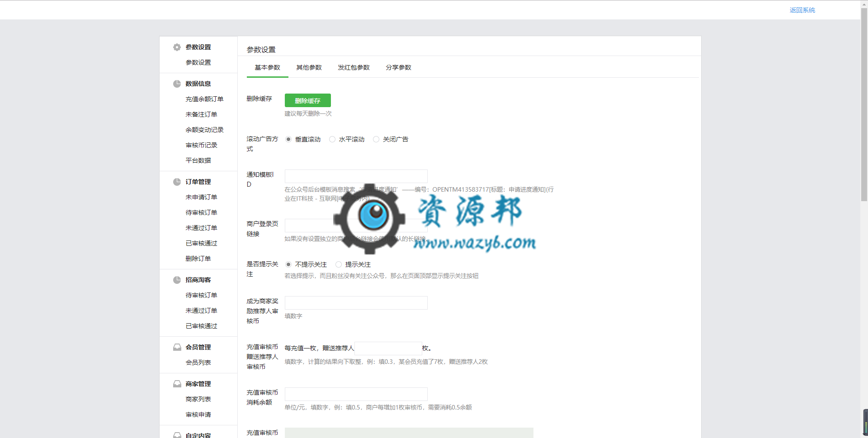
Task: Open 已审核通过 under 招商淘客
Action: click(201, 326)
